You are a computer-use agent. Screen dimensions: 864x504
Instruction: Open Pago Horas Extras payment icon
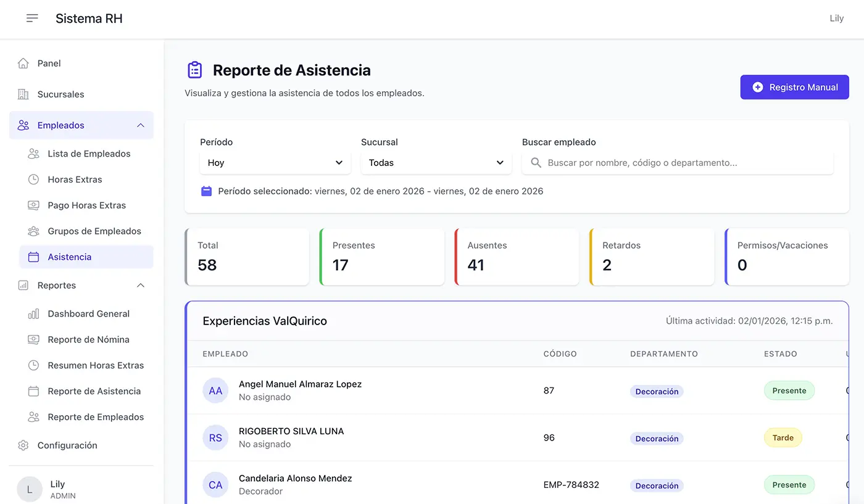click(36, 205)
